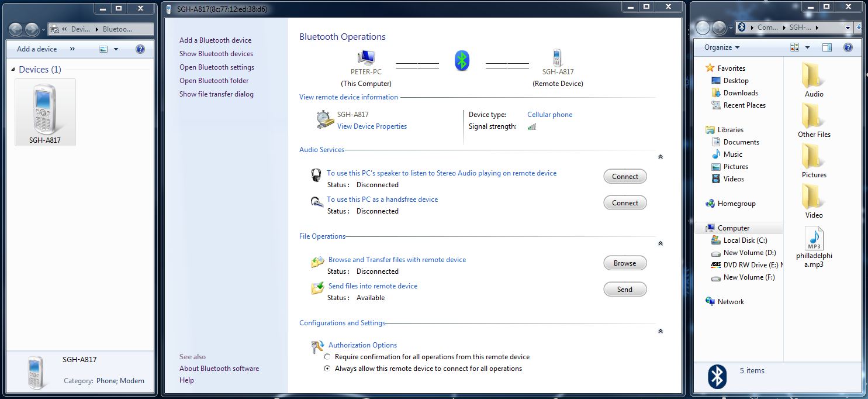The image size is (868, 399).
Task: Open the Other Files folder
Action: tap(814, 120)
